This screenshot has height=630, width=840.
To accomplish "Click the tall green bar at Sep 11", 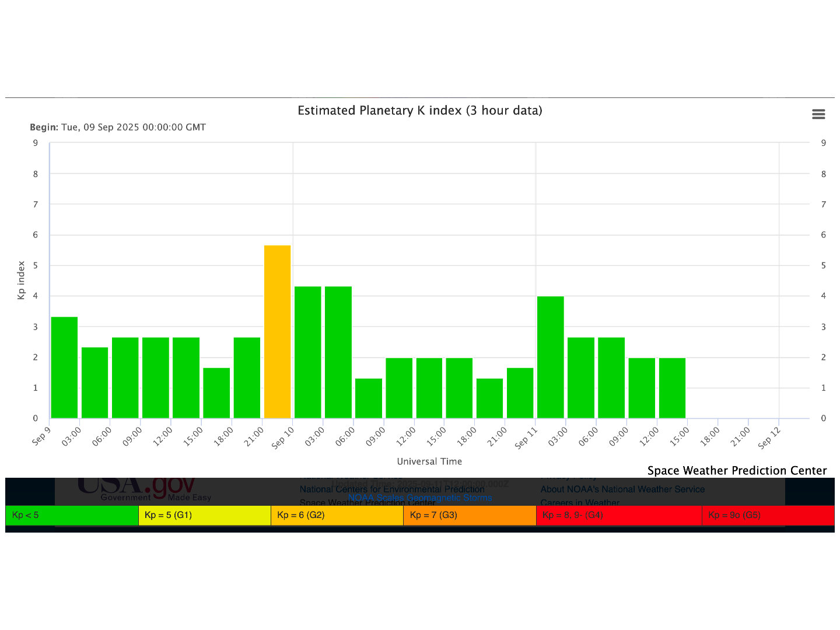I will click(x=550, y=357).
